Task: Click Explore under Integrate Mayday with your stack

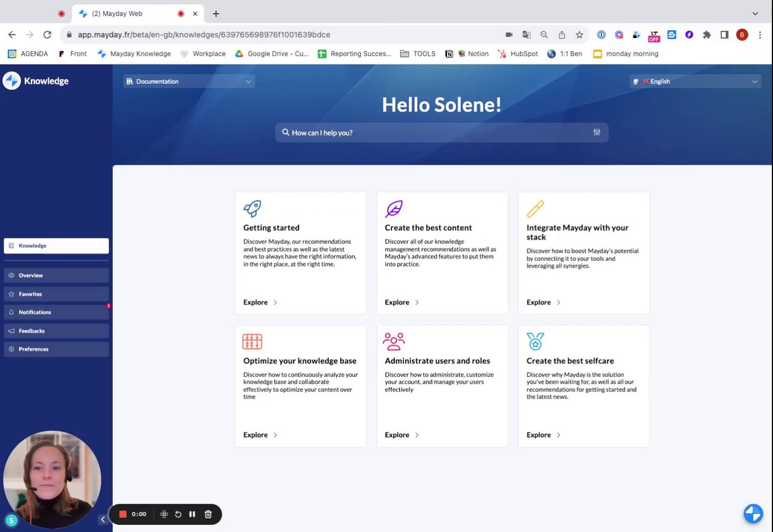Action: pyautogui.click(x=544, y=302)
